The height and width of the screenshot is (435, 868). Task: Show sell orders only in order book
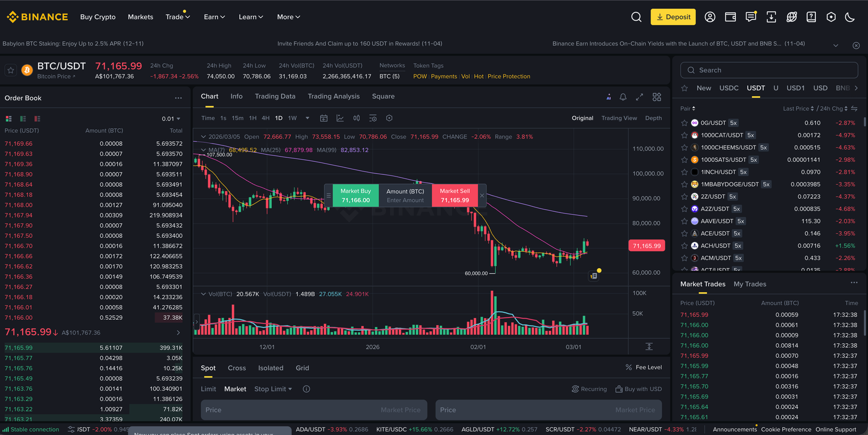coord(37,118)
